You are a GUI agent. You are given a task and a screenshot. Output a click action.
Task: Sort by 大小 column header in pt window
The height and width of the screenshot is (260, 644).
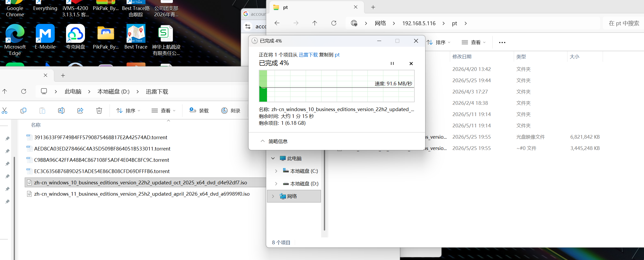pyautogui.click(x=574, y=56)
